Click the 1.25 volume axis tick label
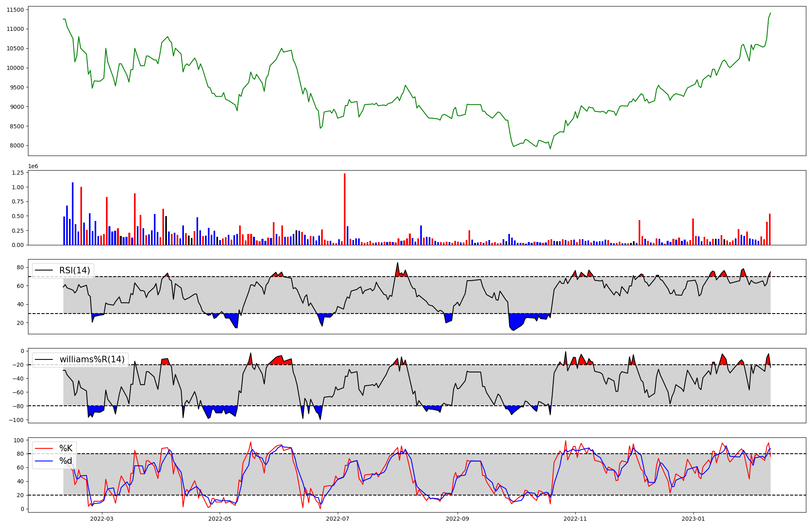Viewport: 812px width, 528px height. click(x=19, y=173)
